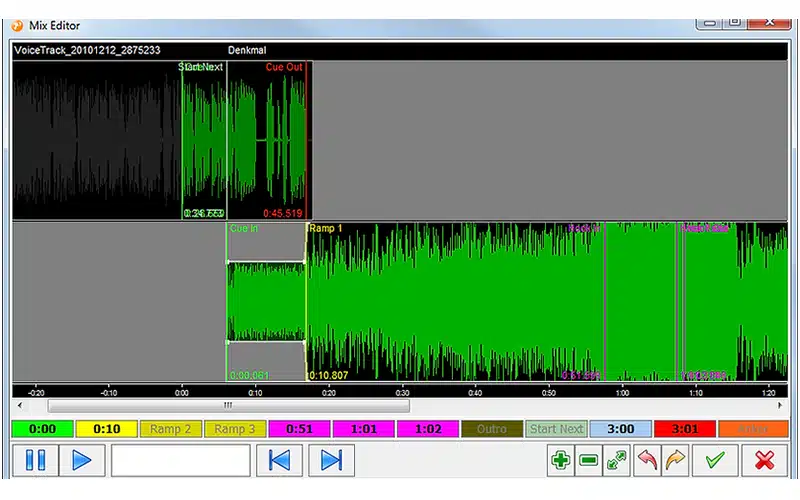Click the scrollbar right arrow
Viewport: 800px width, 500px height.
780,406
